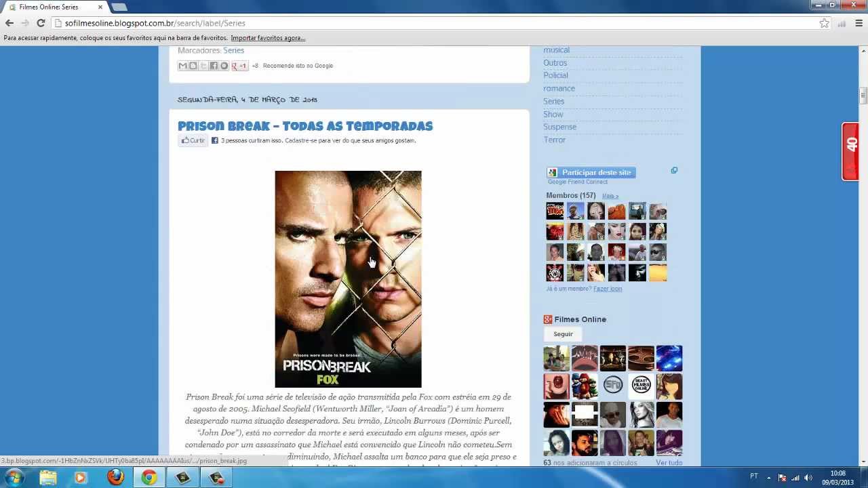This screenshot has height=488, width=868.
Task: Open the Policial category link
Action: pyautogui.click(x=555, y=75)
